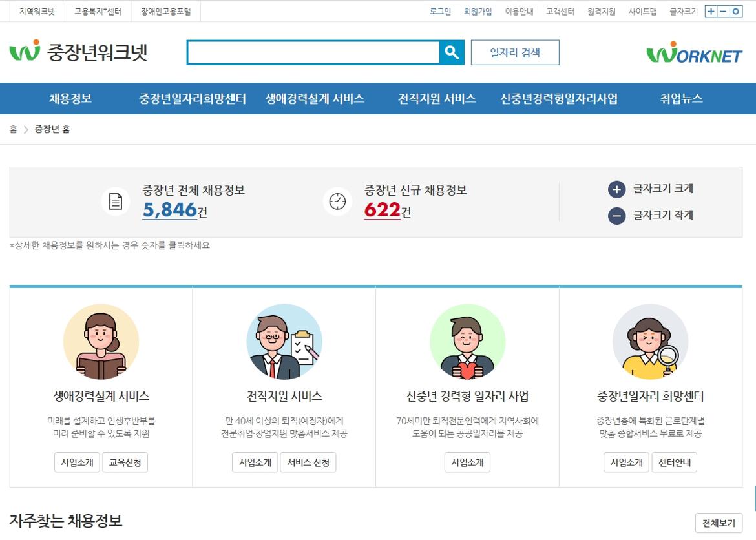Click the 0 font size reset control
This screenshot has height=540, width=756.
tap(736, 11)
